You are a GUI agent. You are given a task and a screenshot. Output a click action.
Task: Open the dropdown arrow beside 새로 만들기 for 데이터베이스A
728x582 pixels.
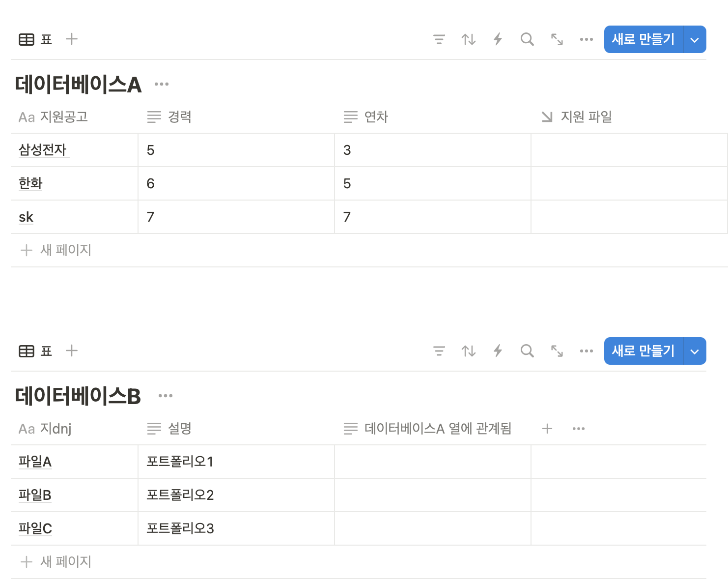695,39
